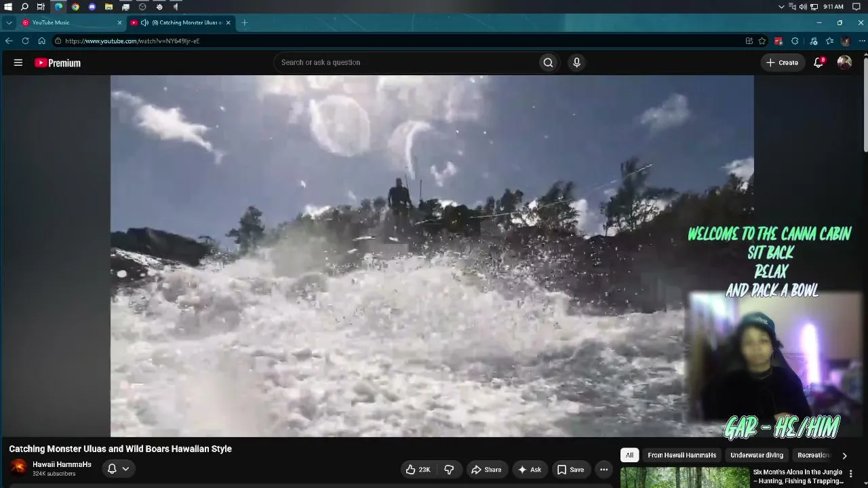Open Task View in the taskbar
Screen dimensions: 868x488
click(41, 7)
